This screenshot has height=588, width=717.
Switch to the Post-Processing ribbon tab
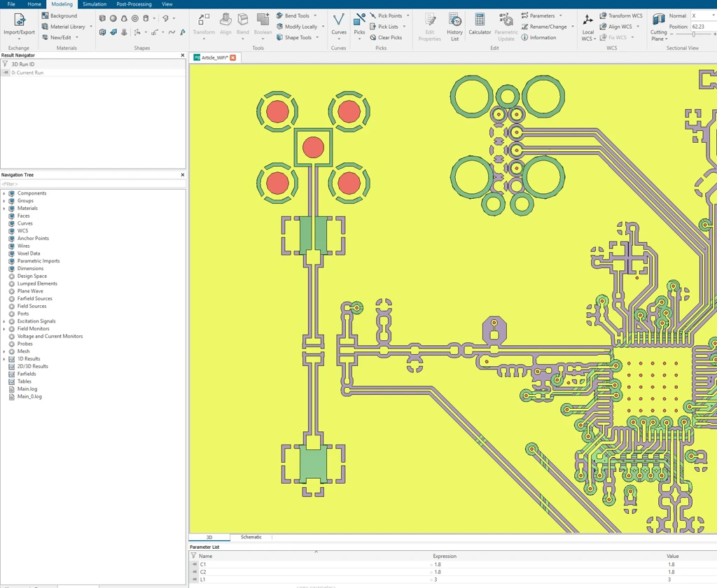tap(134, 4)
